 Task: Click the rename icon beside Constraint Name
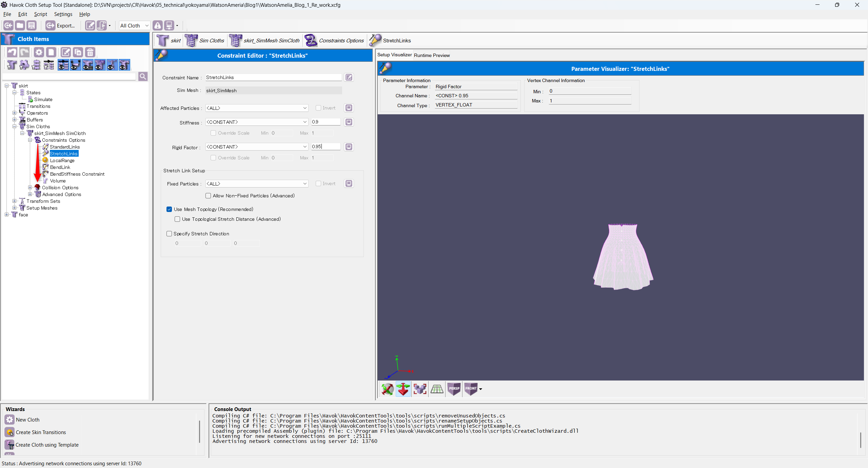tap(349, 77)
